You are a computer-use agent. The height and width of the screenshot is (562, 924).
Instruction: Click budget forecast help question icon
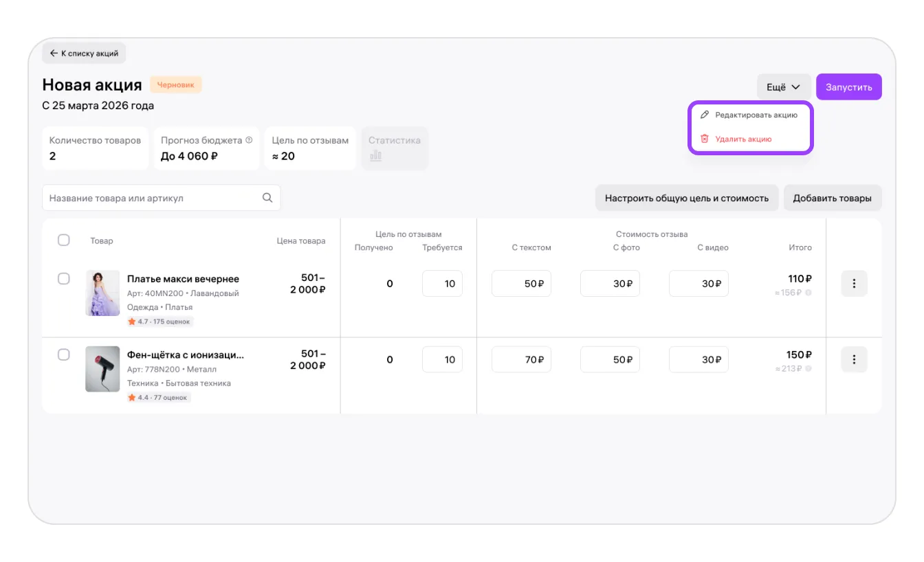point(249,140)
